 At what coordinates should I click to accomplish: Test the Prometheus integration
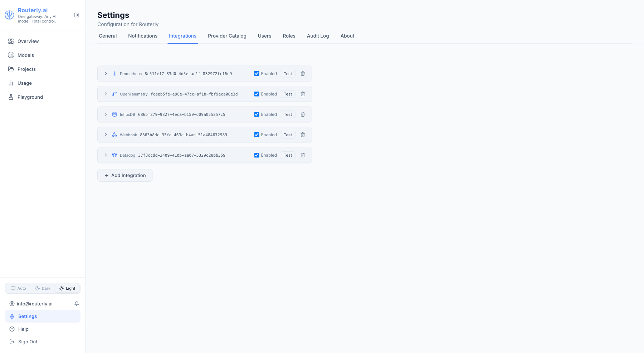pyautogui.click(x=288, y=74)
